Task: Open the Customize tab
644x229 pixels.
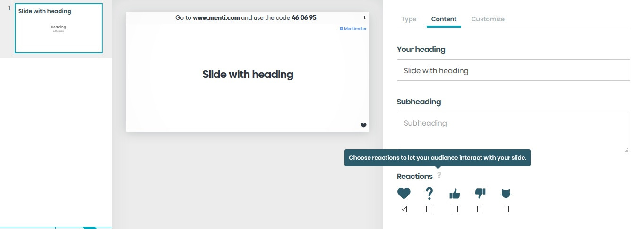Action: tap(488, 19)
